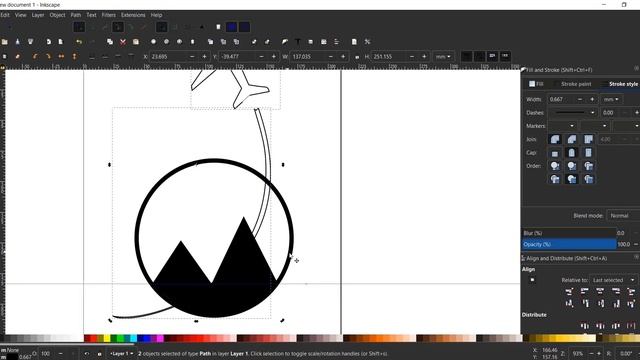Open the Dashes pattern dropdown
This screenshot has width=640, height=360.
(x=573, y=113)
